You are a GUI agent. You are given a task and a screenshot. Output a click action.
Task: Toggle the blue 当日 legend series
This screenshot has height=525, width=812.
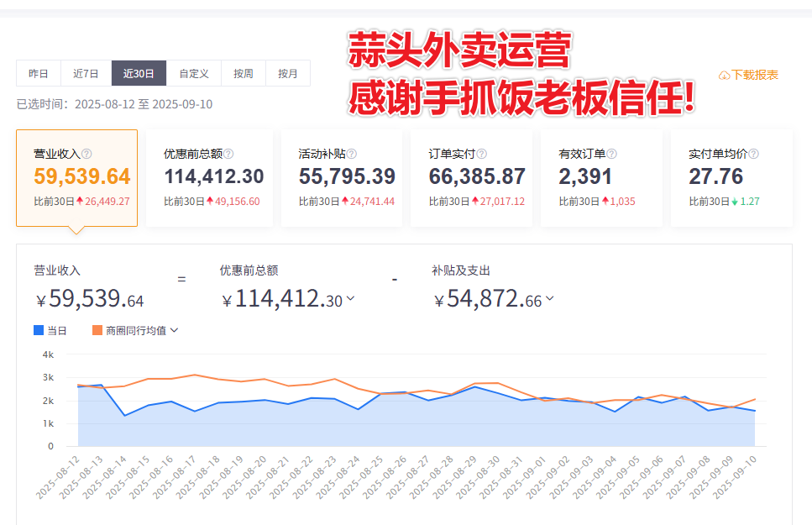(50, 331)
